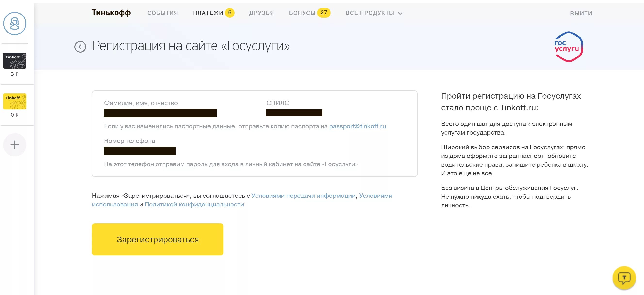Viewport: 644px width, 295px height.
Task: Click the page title Регистрация на сайте «Госуслуги»
Action: (x=191, y=46)
